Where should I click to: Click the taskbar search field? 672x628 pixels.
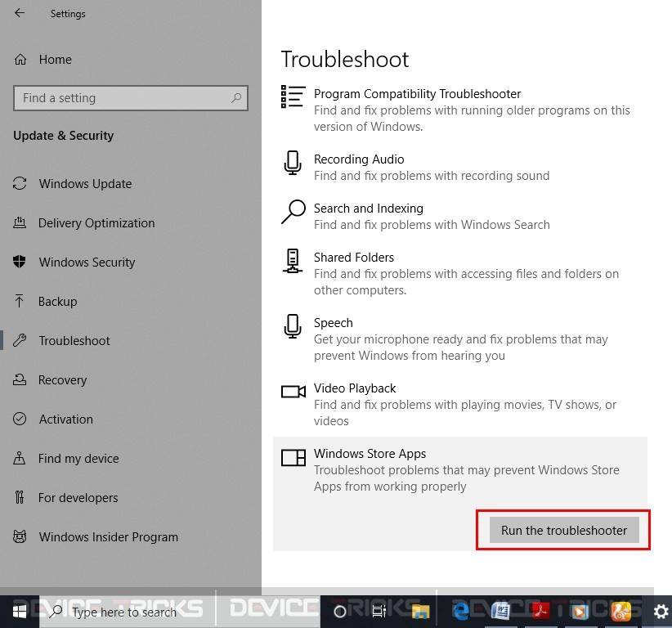[x=123, y=612]
